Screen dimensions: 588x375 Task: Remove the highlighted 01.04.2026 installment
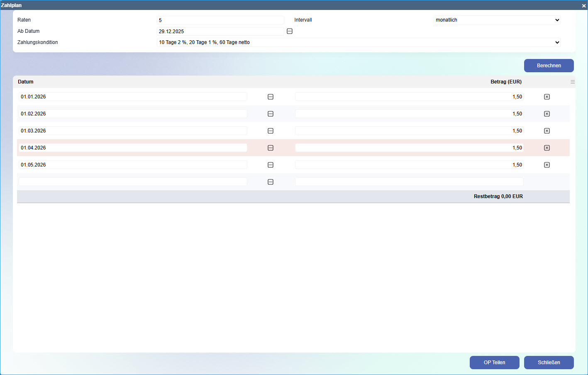[547, 148]
